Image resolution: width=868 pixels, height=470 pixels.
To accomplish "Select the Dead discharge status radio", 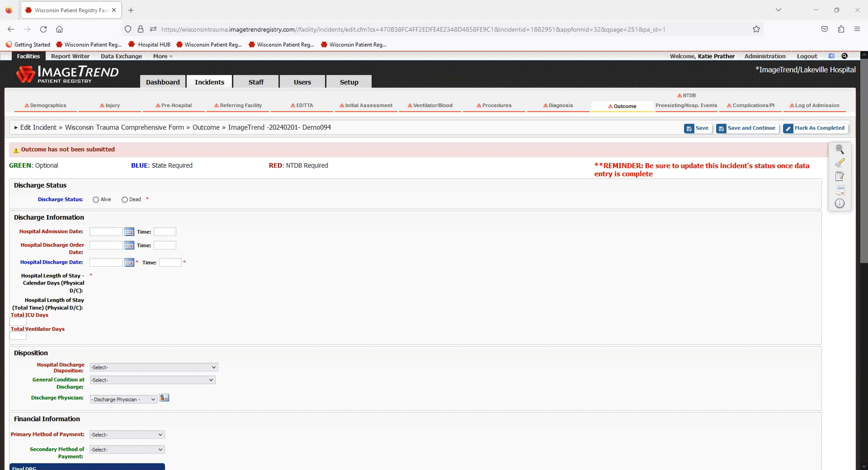I will tap(125, 200).
